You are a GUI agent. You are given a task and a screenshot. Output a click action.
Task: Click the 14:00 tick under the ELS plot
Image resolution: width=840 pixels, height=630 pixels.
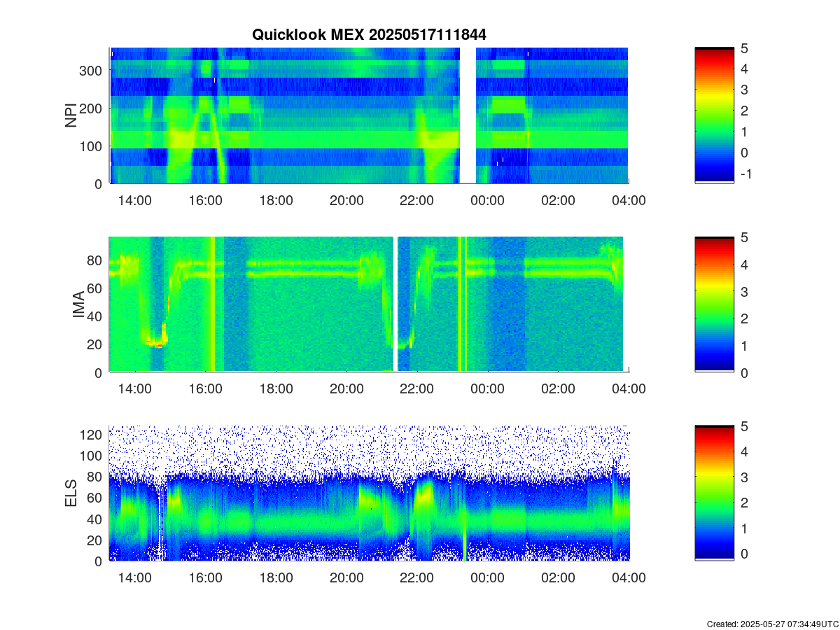click(x=134, y=578)
